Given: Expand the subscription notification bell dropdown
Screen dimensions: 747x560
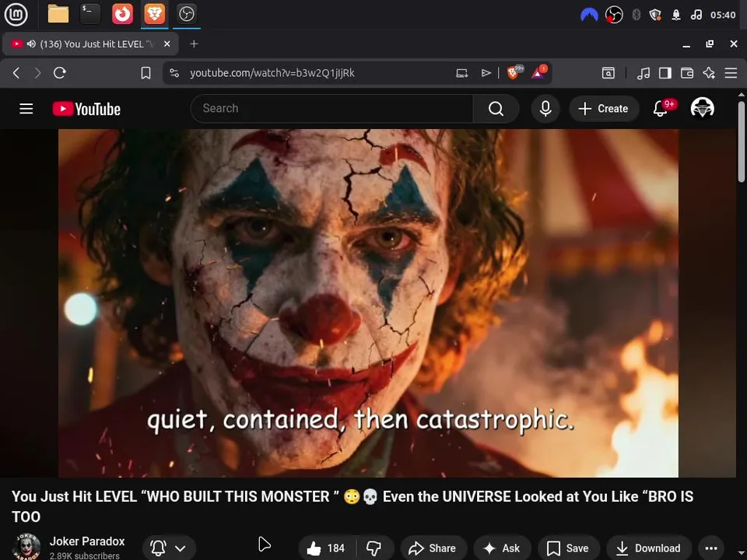Looking at the screenshot, I should point(169,548).
